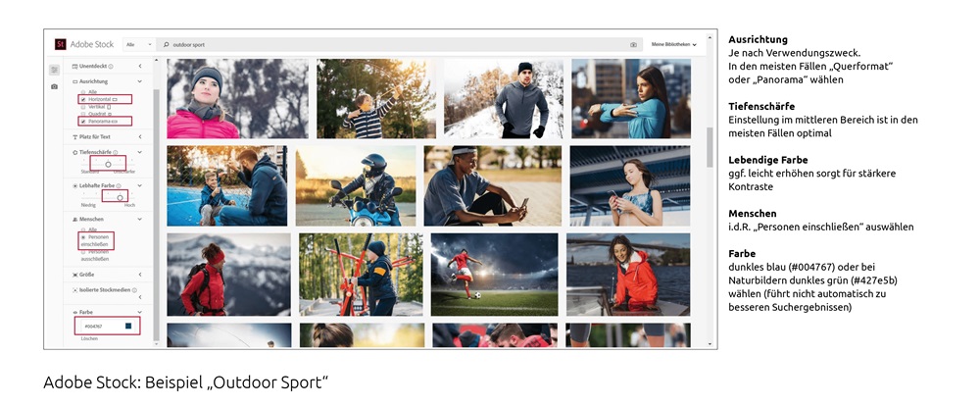Click the magnifier icon in search field
This screenshot has height=406, width=980.
coord(168,44)
